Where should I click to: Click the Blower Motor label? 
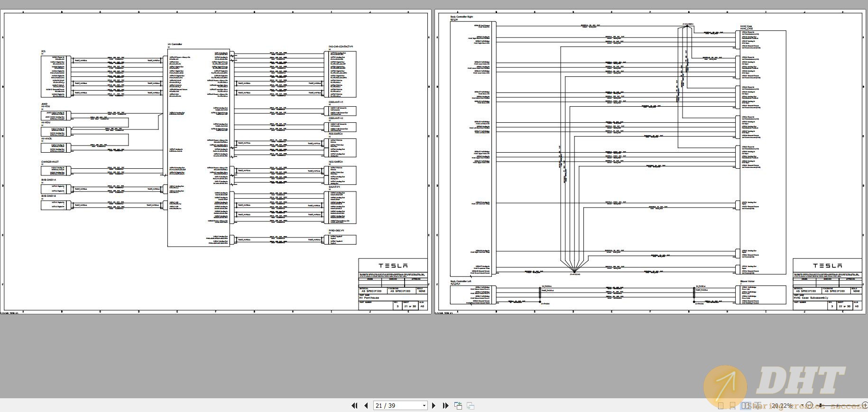point(748,281)
